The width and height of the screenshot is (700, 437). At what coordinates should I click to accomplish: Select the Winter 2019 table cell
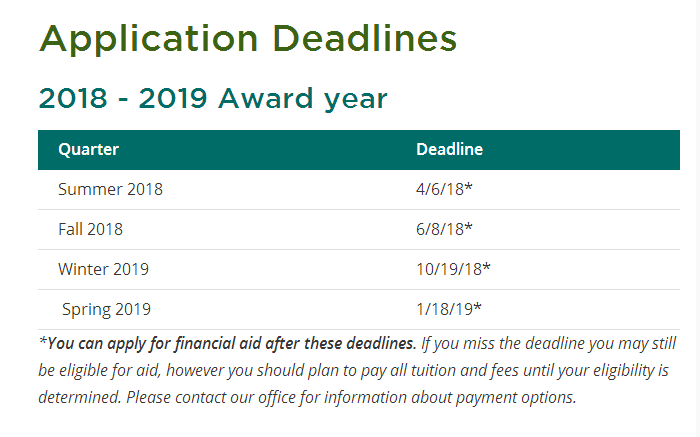pyautogui.click(x=103, y=269)
